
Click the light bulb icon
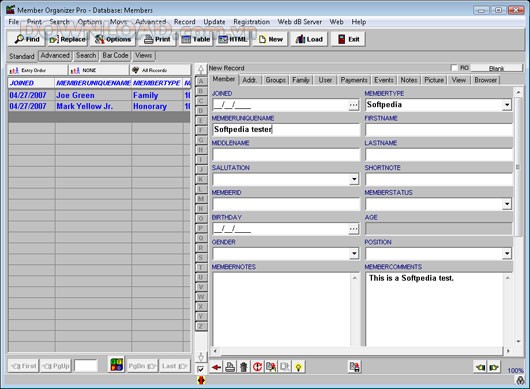pyautogui.click(x=298, y=367)
